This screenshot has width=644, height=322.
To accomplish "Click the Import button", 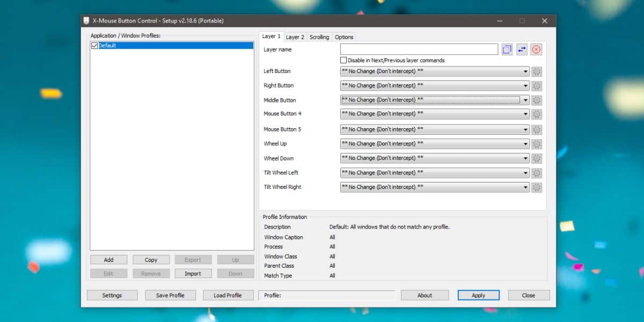I will click(193, 274).
